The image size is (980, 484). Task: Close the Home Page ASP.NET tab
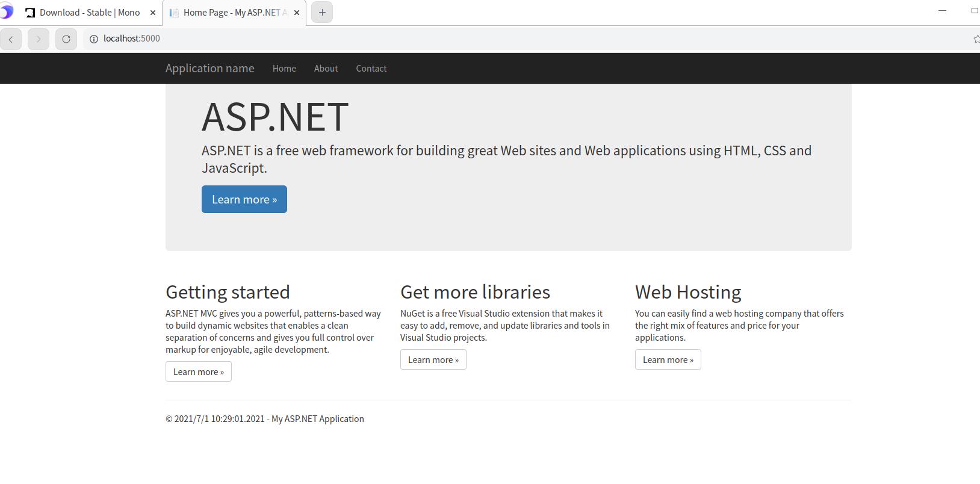click(x=297, y=13)
